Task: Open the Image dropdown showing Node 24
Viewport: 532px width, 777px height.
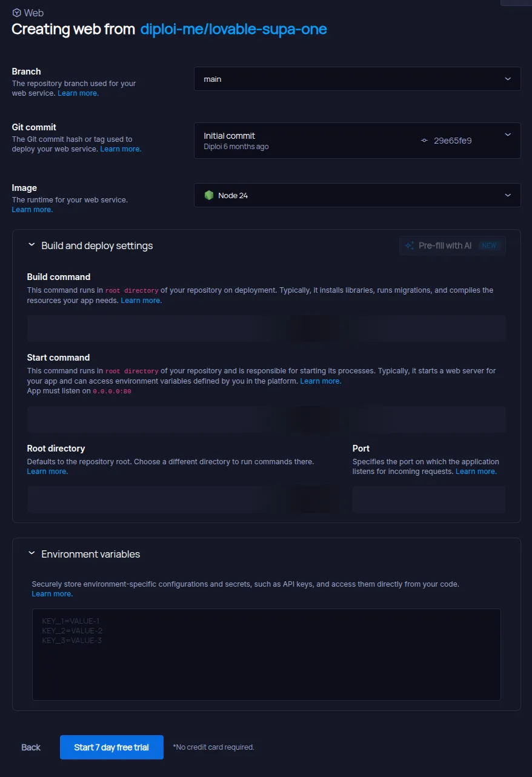Action: (357, 195)
